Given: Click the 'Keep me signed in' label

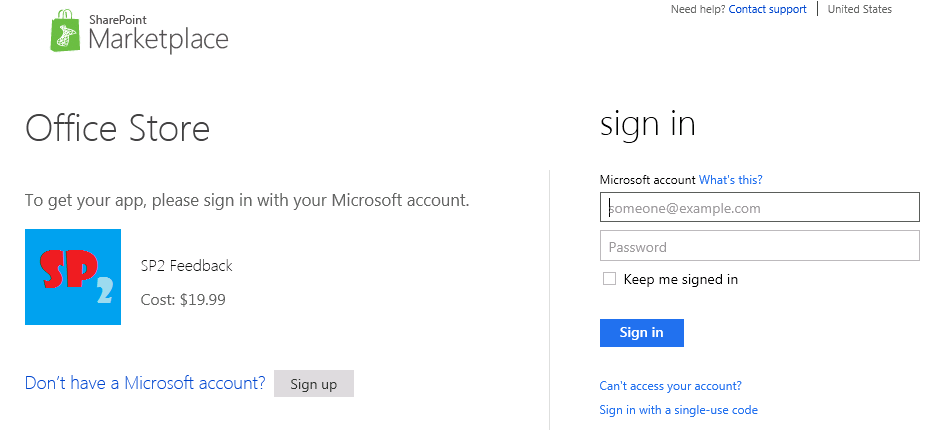Looking at the screenshot, I should click(x=681, y=280).
